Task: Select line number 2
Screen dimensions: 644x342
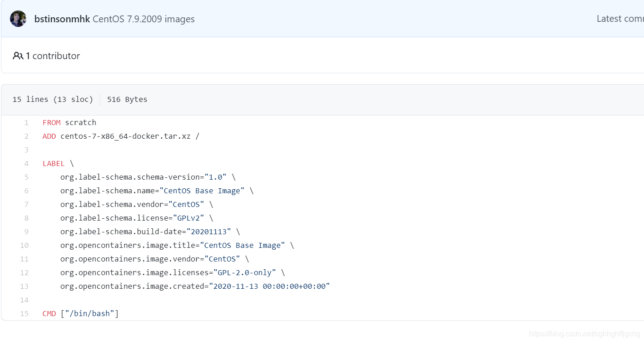Action: 26,136
